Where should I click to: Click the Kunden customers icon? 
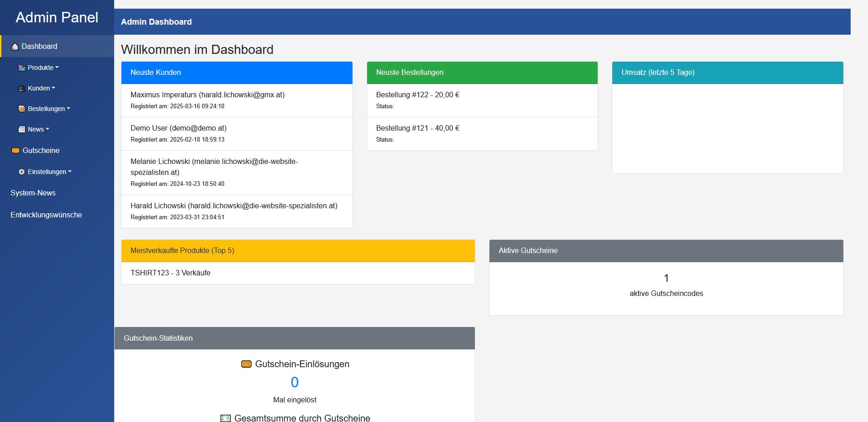click(21, 88)
